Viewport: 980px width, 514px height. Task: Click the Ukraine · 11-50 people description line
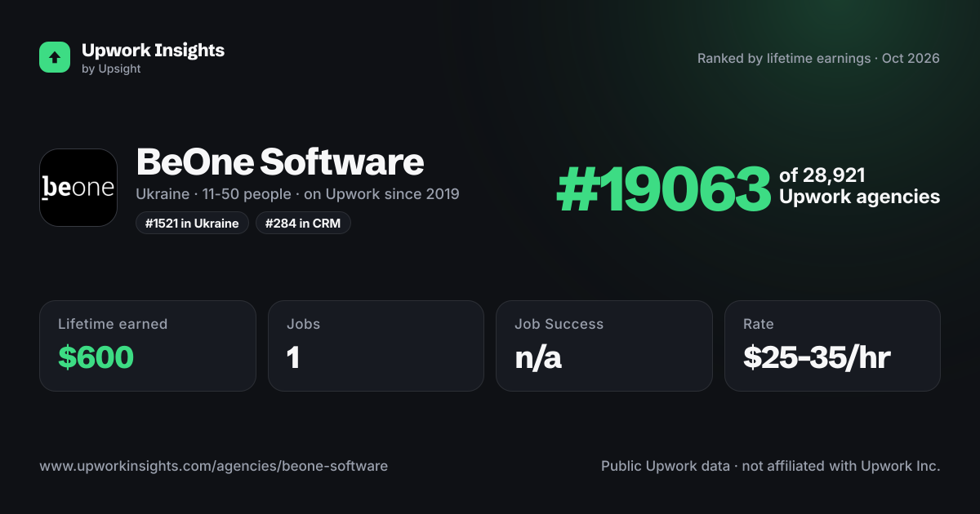pyautogui.click(x=297, y=194)
